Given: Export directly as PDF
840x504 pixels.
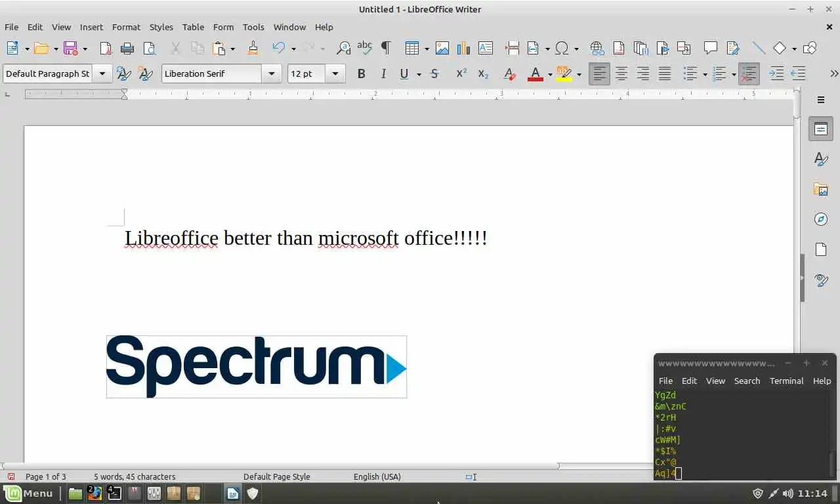Looking at the screenshot, I should (106, 48).
